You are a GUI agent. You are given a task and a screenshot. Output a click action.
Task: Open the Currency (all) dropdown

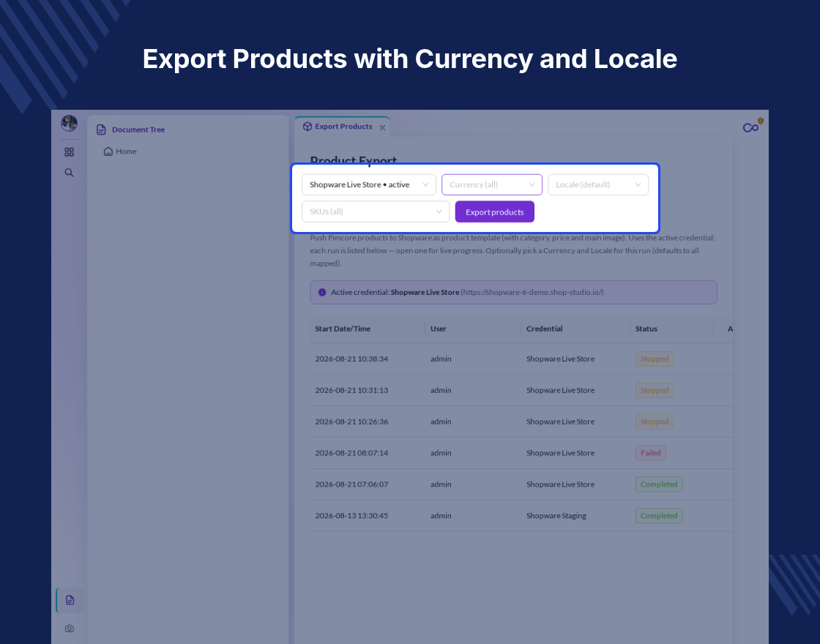tap(492, 184)
